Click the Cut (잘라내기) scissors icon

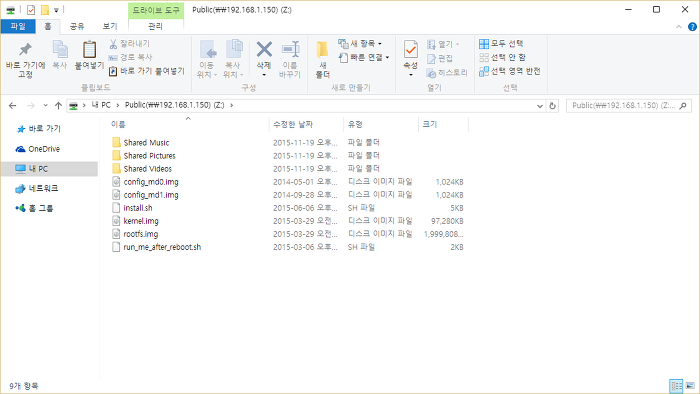pos(113,44)
